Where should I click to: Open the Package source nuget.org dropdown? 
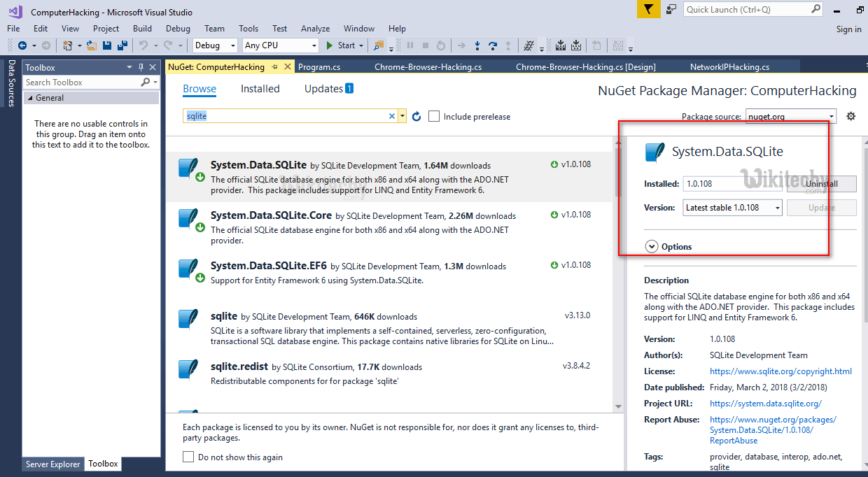coord(791,116)
